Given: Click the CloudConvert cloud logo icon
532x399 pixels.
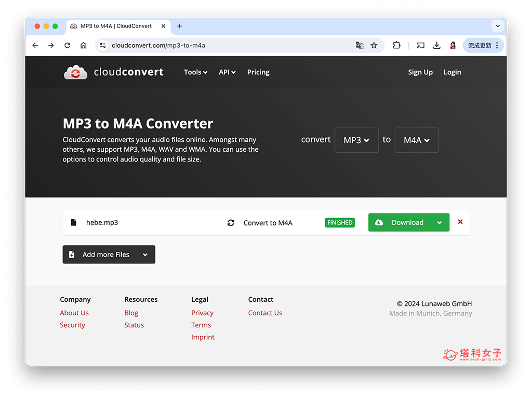Looking at the screenshot, I should pos(76,72).
